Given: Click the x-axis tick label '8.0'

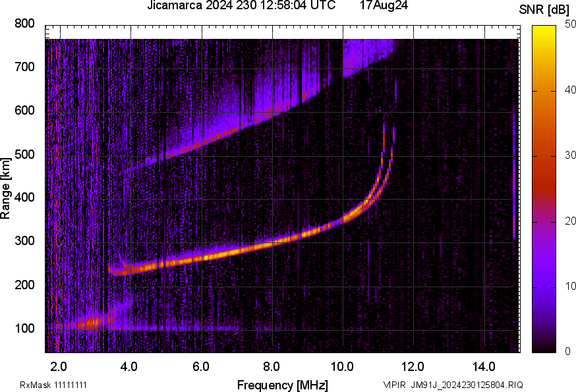Looking at the screenshot, I should [272, 367].
